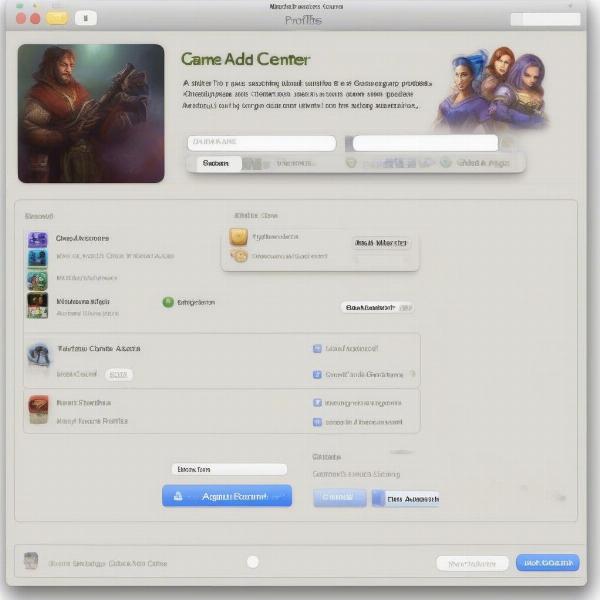Select the headset icon in the audio row

(x=39, y=355)
